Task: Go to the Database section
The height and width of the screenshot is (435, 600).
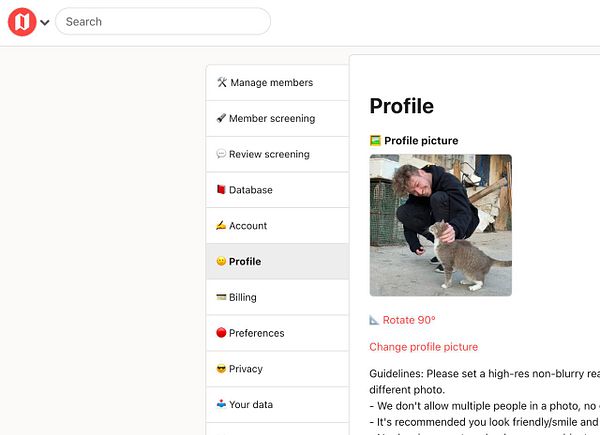Action: click(250, 190)
